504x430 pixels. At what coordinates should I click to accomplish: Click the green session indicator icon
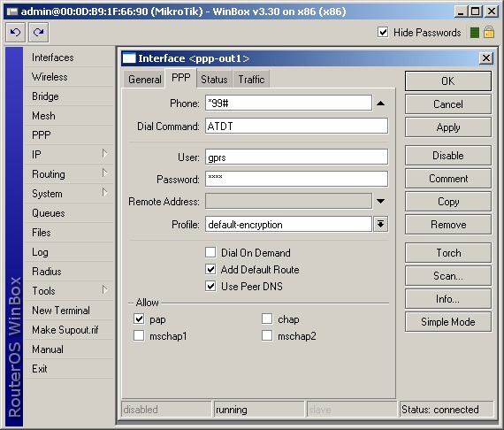(475, 33)
